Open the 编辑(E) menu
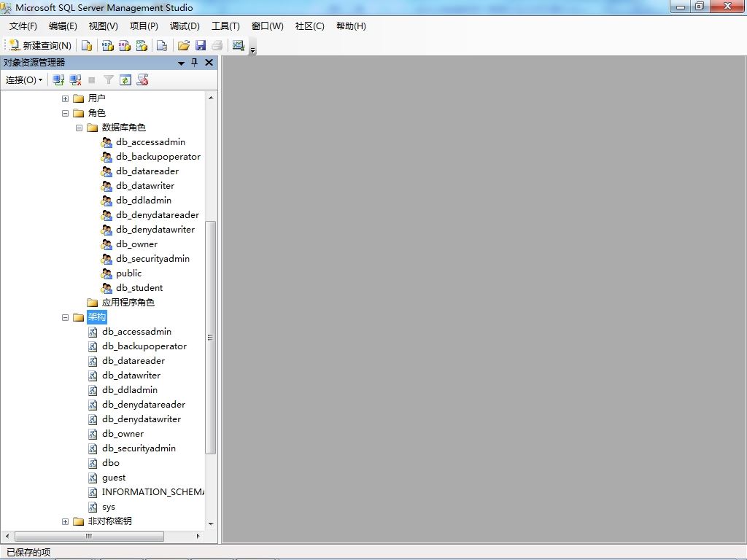This screenshot has width=747, height=560. coord(63,26)
